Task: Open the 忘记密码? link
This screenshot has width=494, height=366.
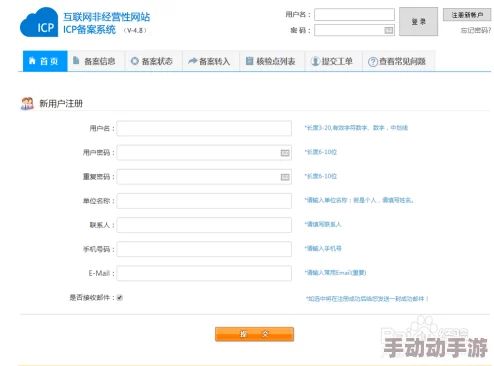Action: click(x=476, y=30)
